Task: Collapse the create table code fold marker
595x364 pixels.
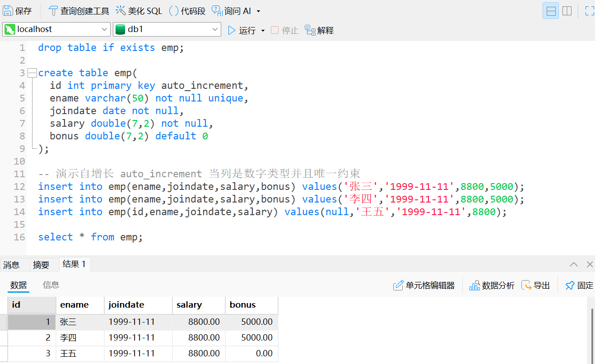Action: [x=32, y=73]
